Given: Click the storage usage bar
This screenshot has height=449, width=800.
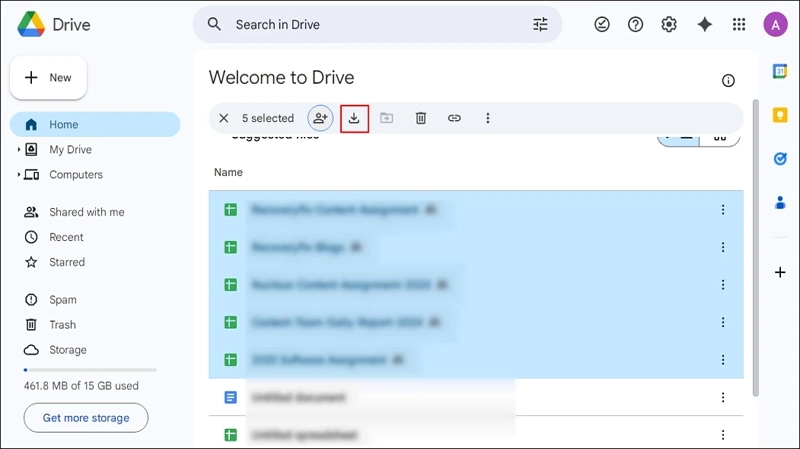Looking at the screenshot, I should click(x=90, y=370).
